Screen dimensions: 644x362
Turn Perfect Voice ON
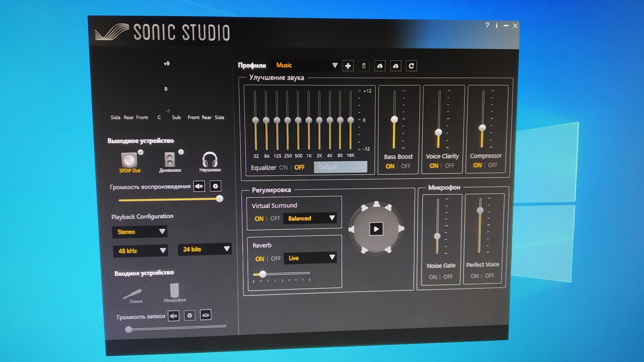[x=475, y=276]
